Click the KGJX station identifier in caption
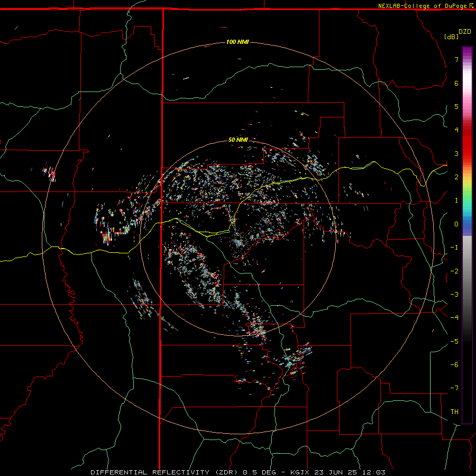Image resolution: width=476 pixels, height=476 pixels. [x=300, y=472]
